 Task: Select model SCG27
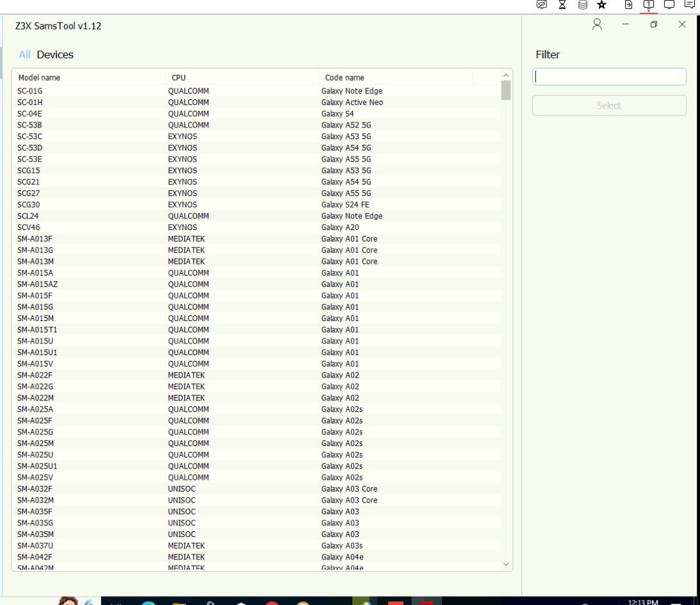[x=257, y=194]
